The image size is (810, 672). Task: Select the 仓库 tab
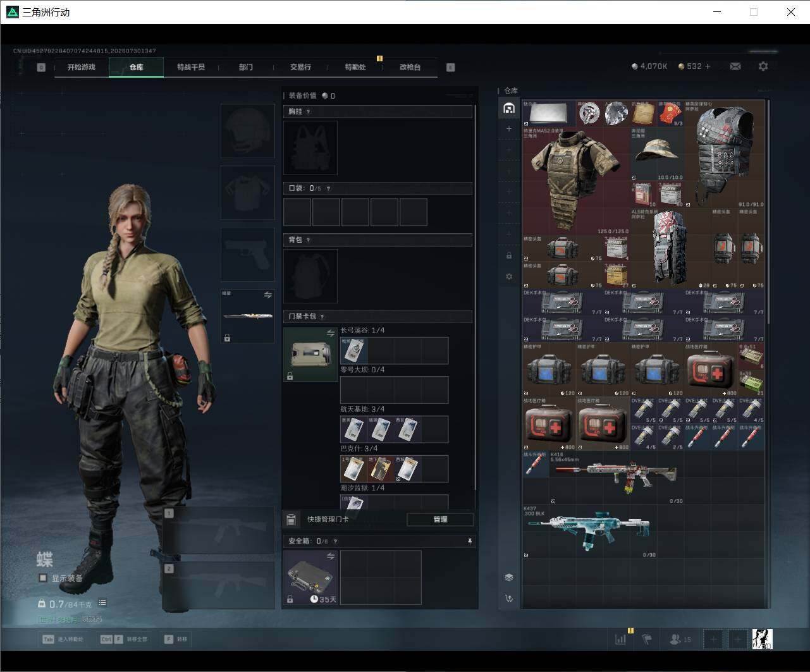(x=136, y=67)
